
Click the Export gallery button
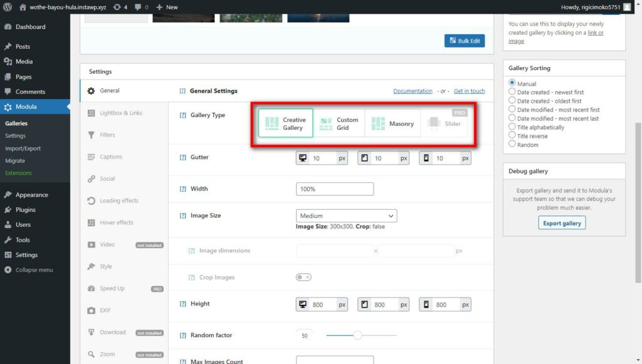tap(562, 223)
